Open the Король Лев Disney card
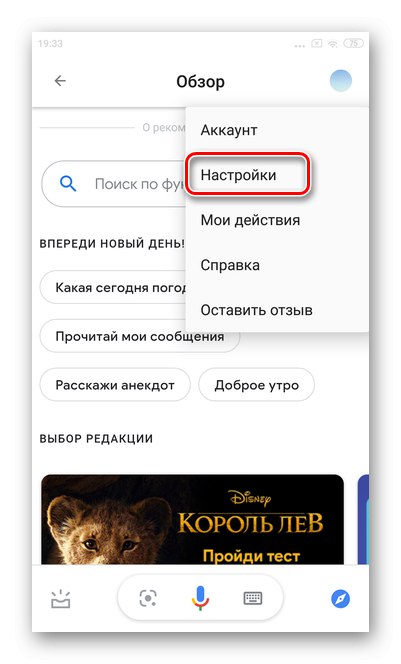The image size is (401, 664). 192,520
